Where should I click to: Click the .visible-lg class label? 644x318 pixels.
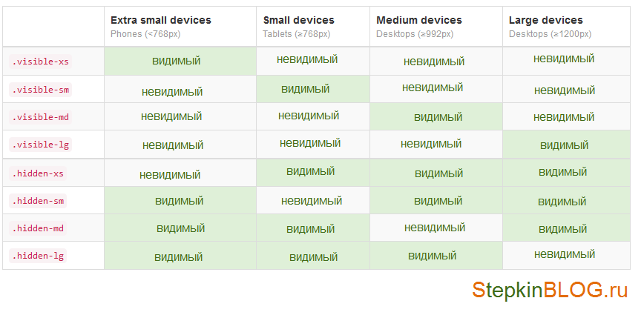pyautogui.click(x=40, y=145)
